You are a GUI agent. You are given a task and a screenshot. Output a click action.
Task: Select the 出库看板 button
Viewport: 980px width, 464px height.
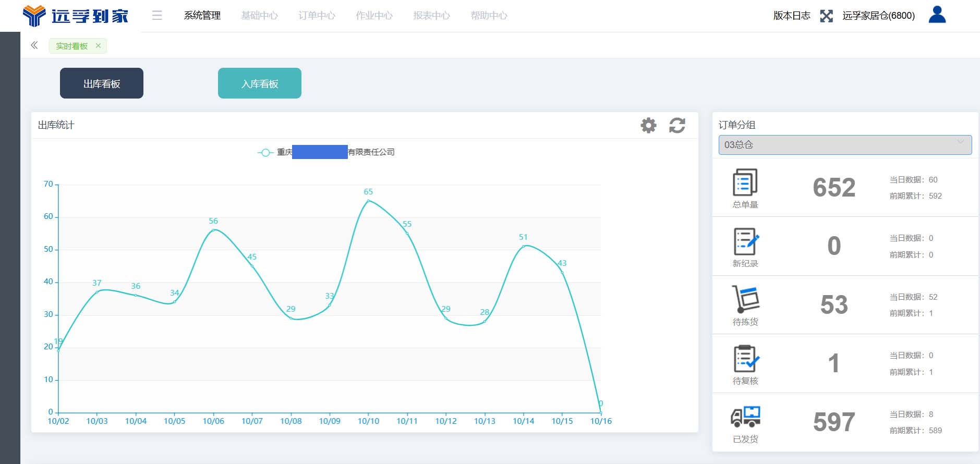(102, 83)
